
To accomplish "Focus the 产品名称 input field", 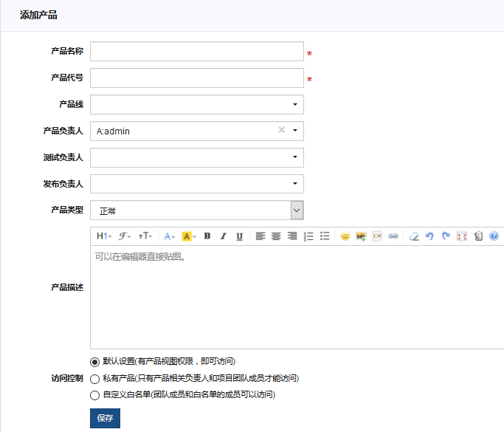I will (x=197, y=51).
